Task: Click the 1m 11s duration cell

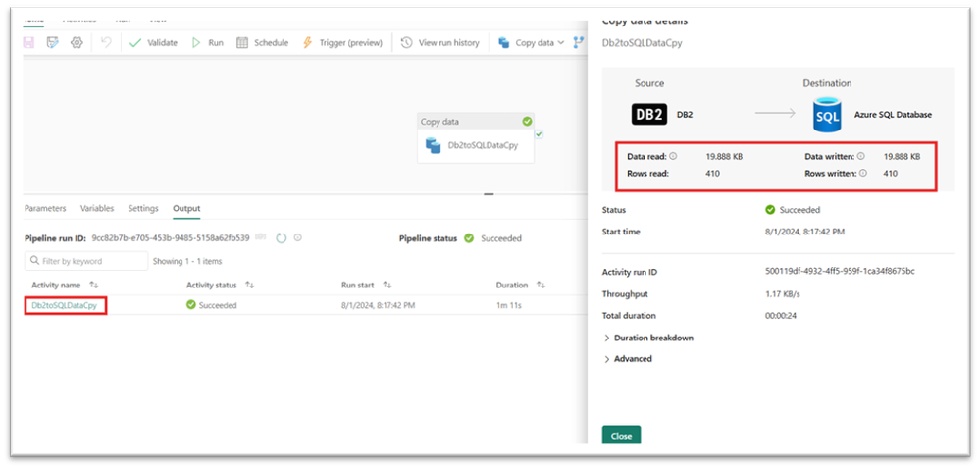Action: [x=508, y=306]
